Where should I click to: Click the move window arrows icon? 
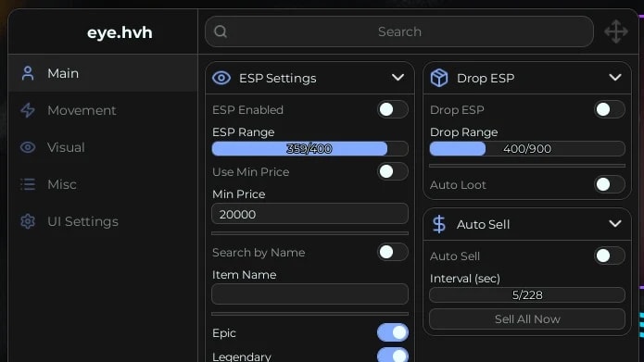tap(615, 31)
